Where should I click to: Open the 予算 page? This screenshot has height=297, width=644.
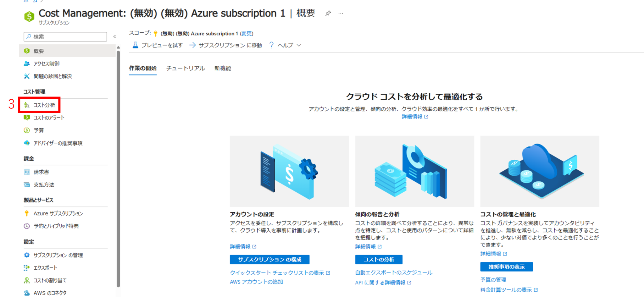pyautogui.click(x=38, y=130)
